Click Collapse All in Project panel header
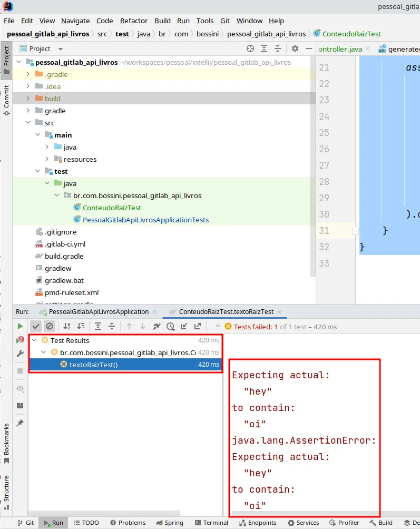This screenshot has height=529, width=420. [278, 48]
